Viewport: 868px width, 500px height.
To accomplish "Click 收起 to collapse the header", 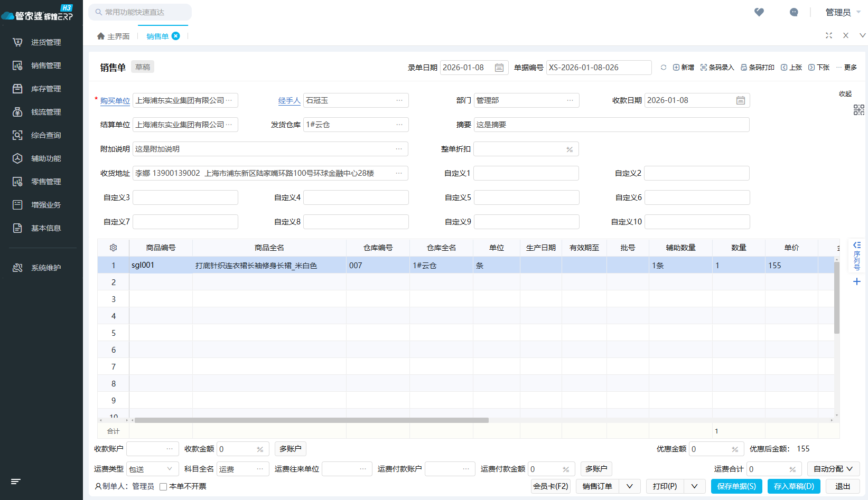I will pos(845,94).
